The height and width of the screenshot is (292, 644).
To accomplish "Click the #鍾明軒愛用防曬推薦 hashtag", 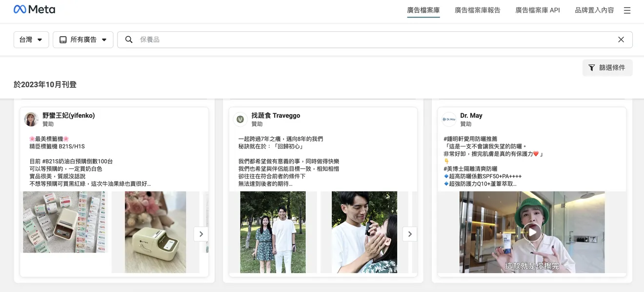I will coord(470,139).
